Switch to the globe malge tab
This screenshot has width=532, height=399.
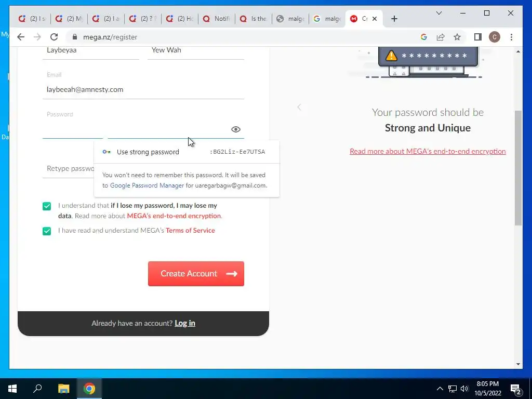(x=290, y=19)
